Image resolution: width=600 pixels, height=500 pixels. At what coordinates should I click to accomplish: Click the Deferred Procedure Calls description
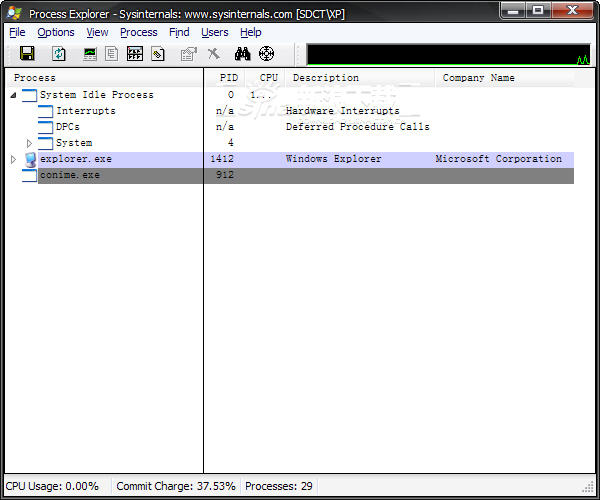tap(358, 127)
